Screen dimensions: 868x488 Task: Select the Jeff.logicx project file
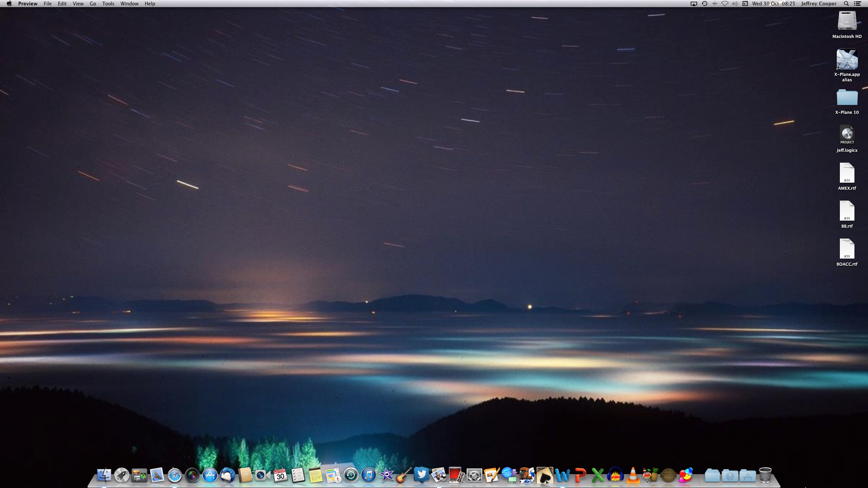tap(847, 139)
